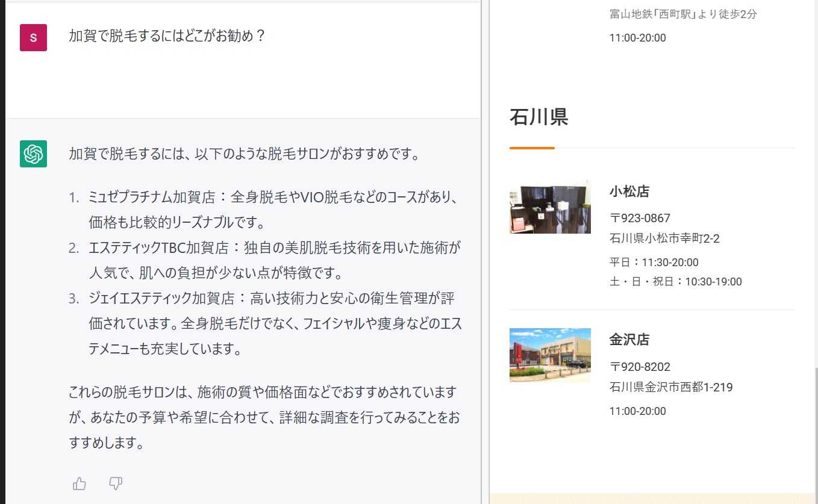Click the access note 富山地鉄「西町駅」より徒歩2分
The height and width of the screenshot is (504, 818).
pos(683,14)
